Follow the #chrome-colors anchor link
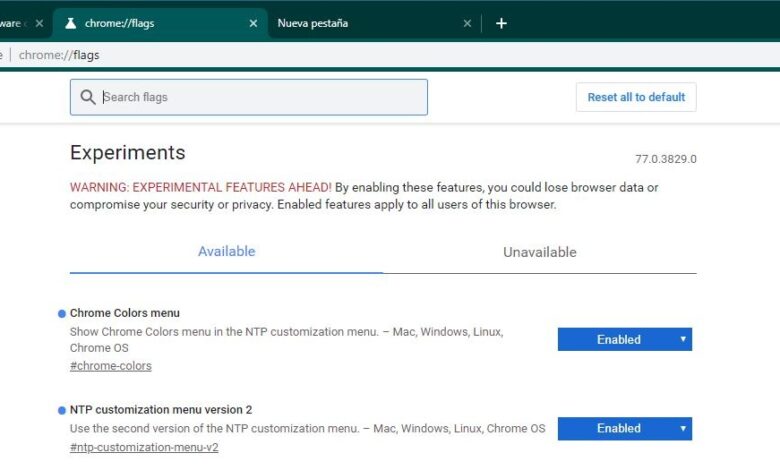 click(x=110, y=366)
